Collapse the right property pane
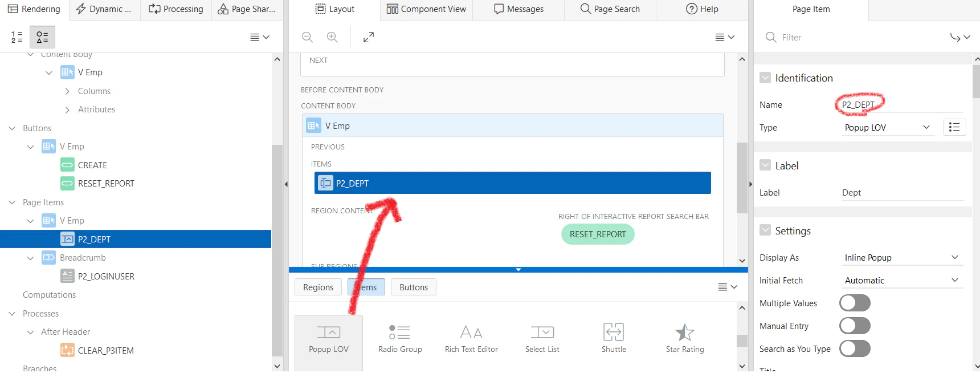 pos(750,184)
